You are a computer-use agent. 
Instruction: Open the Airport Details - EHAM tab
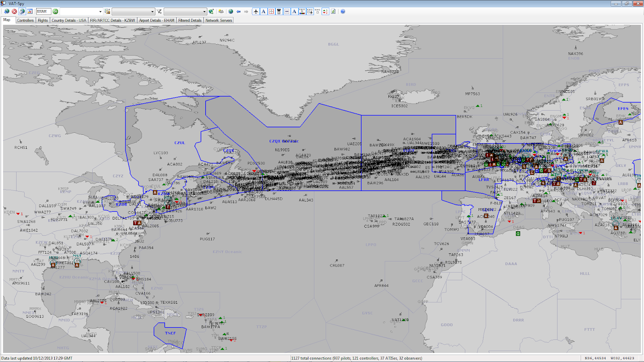point(157,21)
